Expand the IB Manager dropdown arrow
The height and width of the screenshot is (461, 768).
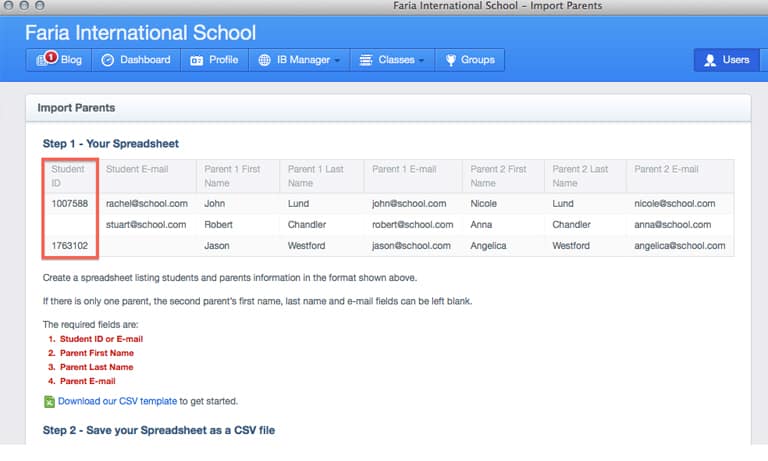click(x=337, y=61)
